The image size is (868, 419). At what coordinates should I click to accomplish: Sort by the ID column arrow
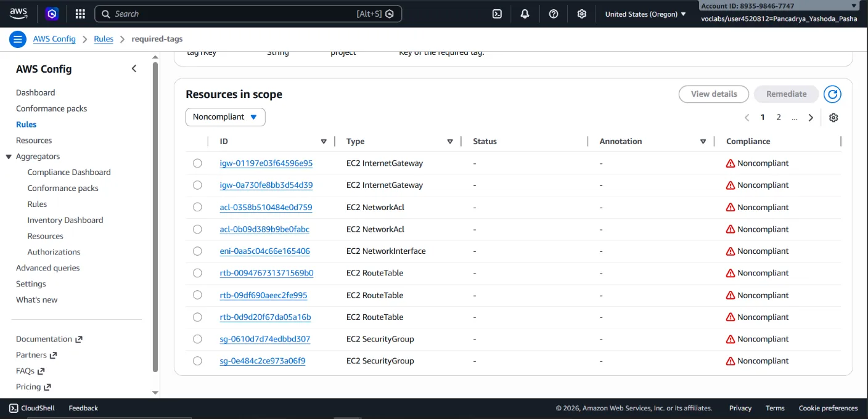click(x=324, y=142)
